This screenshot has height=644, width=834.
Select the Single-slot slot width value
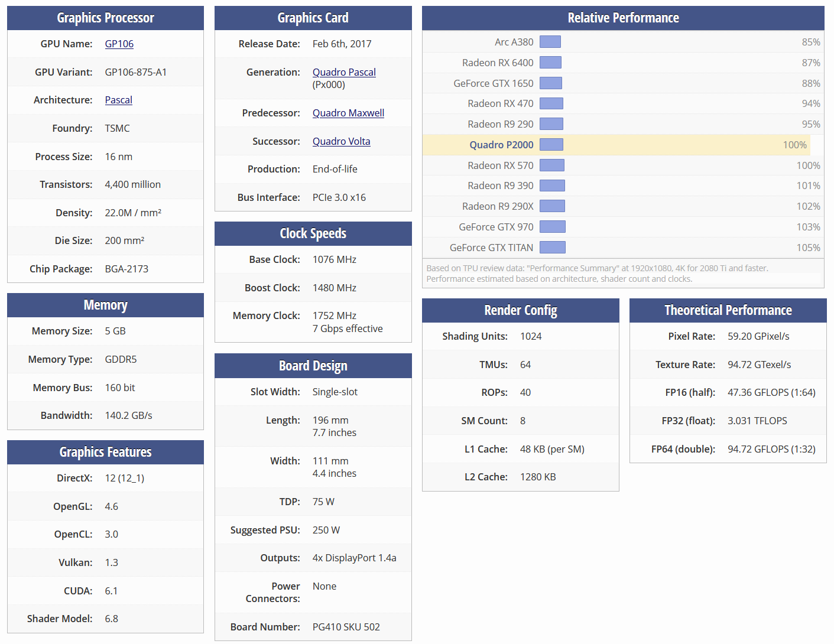(335, 392)
